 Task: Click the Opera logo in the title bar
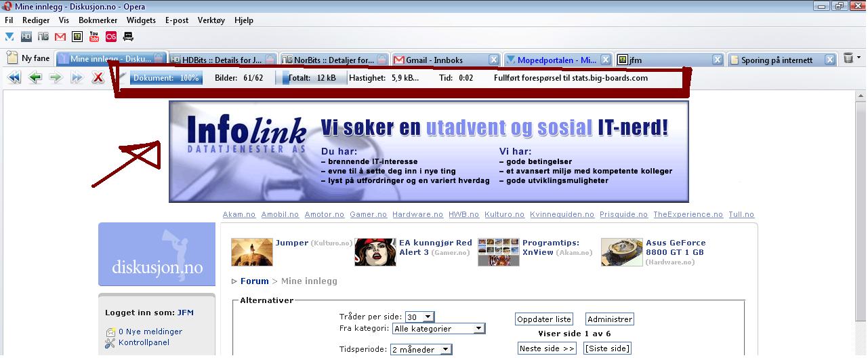tap(7, 6)
